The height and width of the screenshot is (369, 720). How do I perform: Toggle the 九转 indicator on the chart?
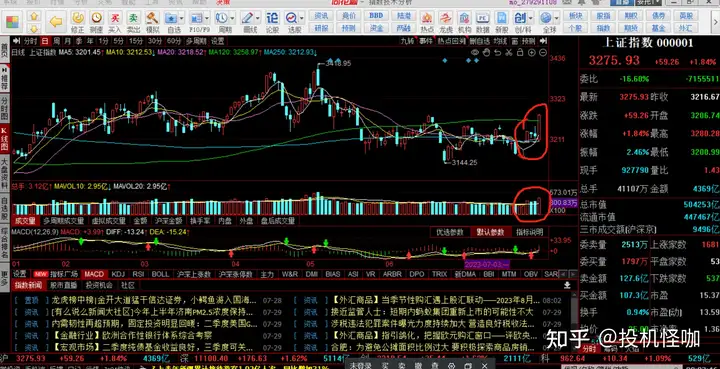407,41
